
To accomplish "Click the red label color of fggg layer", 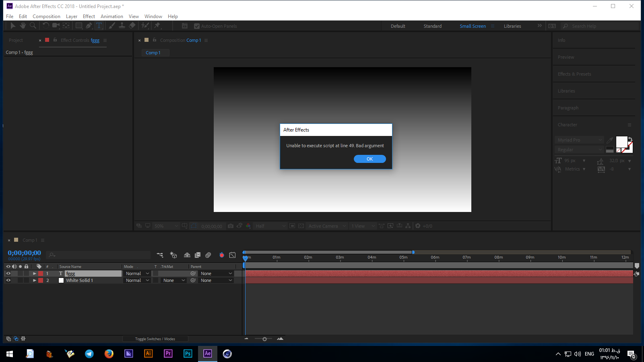I will click(41, 274).
